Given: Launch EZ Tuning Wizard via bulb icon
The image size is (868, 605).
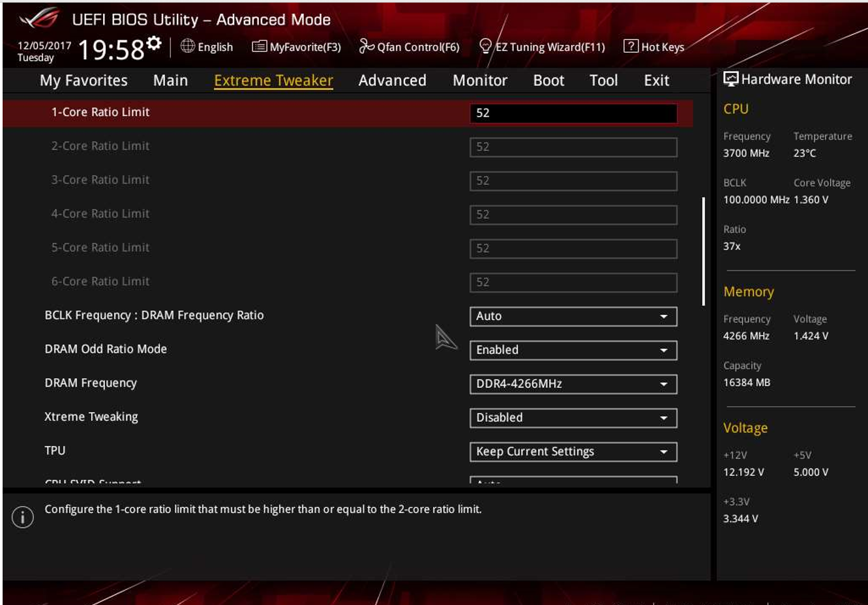Looking at the screenshot, I should pyautogui.click(x=485, y=46).
